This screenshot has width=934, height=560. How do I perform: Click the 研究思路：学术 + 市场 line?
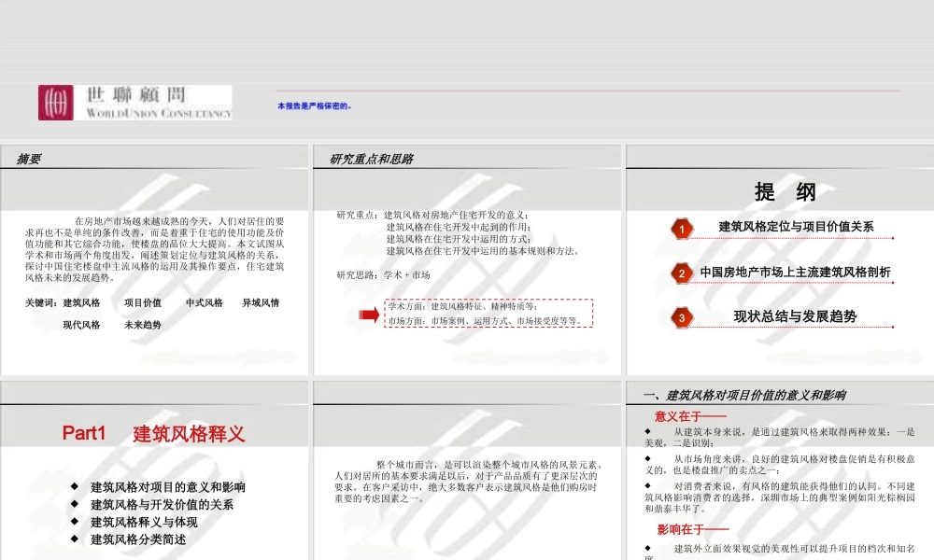click(383, 275)
